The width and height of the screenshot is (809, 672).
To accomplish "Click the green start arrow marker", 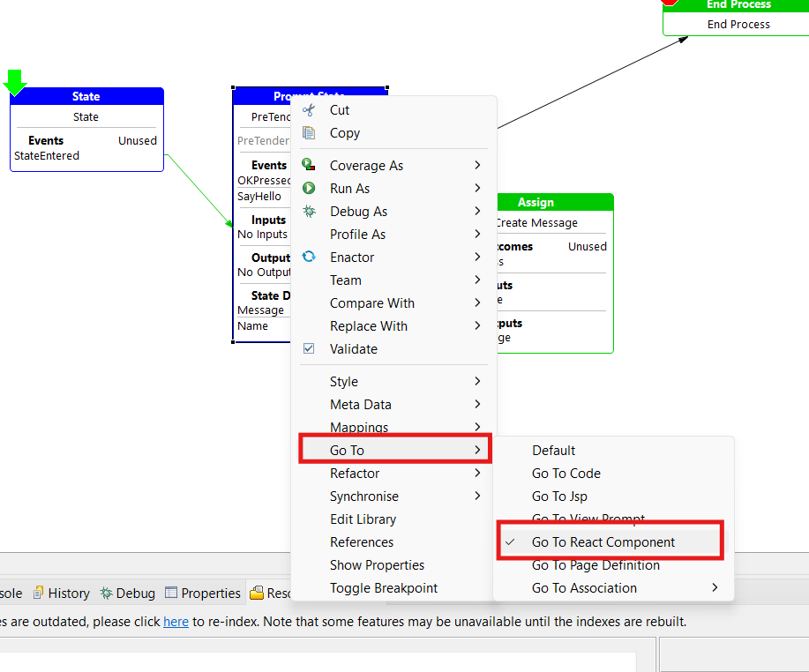I will point(15,83).
